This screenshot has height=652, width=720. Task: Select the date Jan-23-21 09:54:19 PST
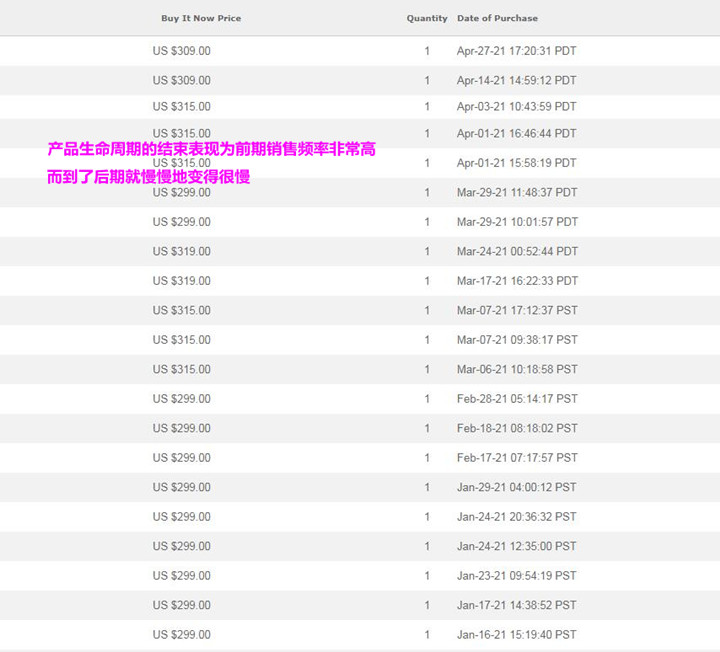[x=517, y=575]
